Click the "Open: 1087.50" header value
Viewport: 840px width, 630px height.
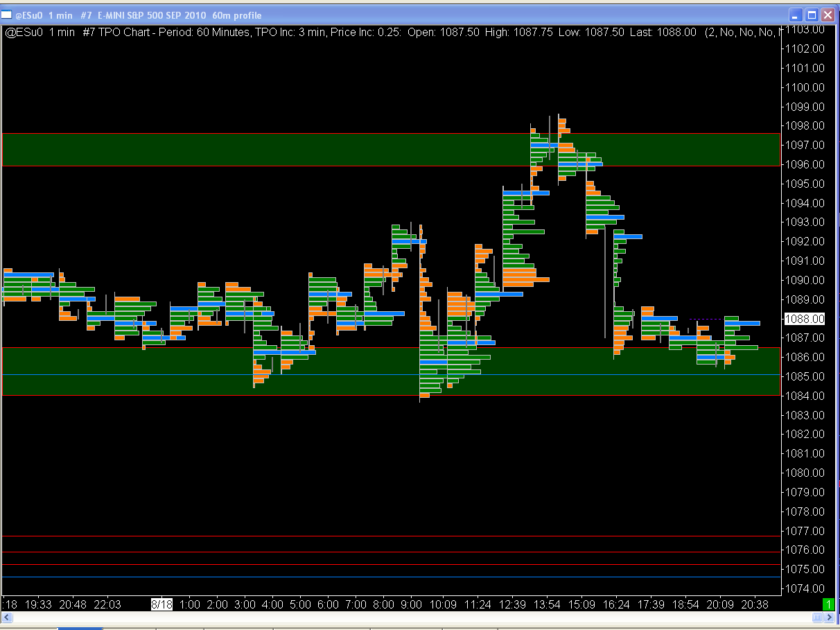pos(443,32)
